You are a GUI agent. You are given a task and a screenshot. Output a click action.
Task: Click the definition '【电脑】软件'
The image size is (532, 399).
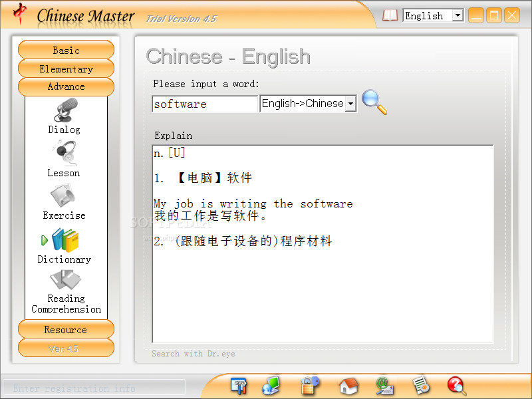point(214,178)
